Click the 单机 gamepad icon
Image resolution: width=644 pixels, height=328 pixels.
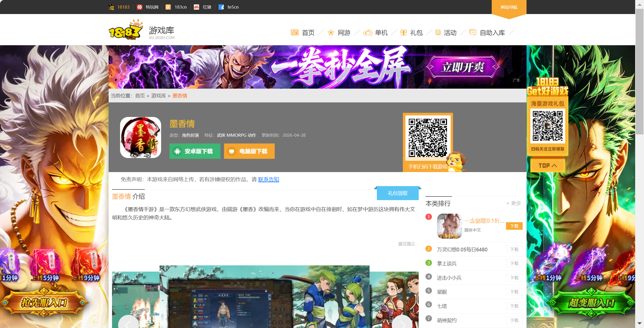tap(368, 33)
